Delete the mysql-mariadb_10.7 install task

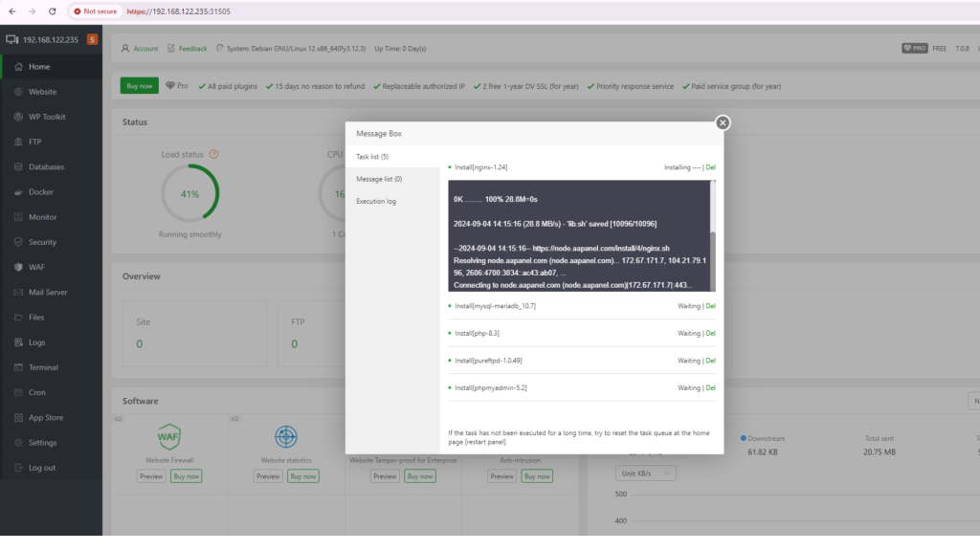(711, 306)
